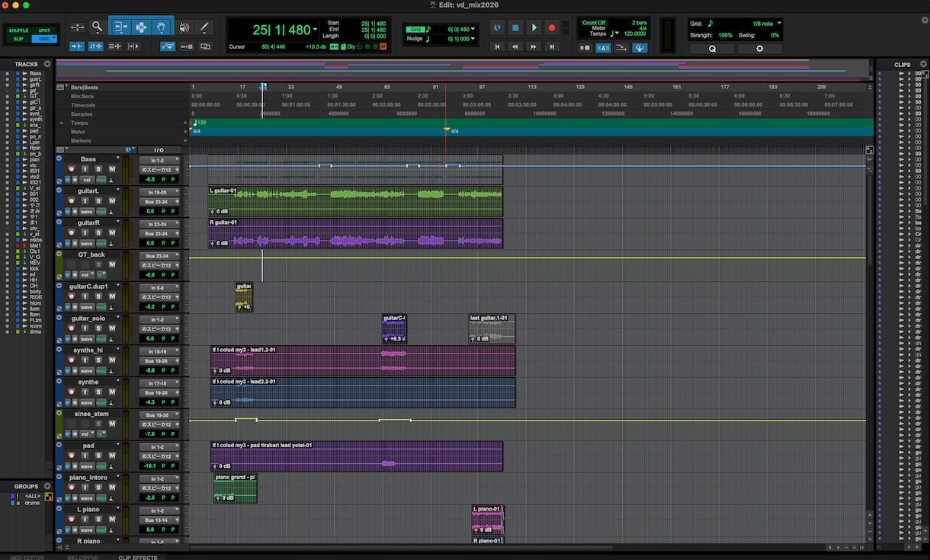Select the Pencil tool
The width and height of the screenshot is (930, 560).
pyautogui.click(x=204, y=27)
